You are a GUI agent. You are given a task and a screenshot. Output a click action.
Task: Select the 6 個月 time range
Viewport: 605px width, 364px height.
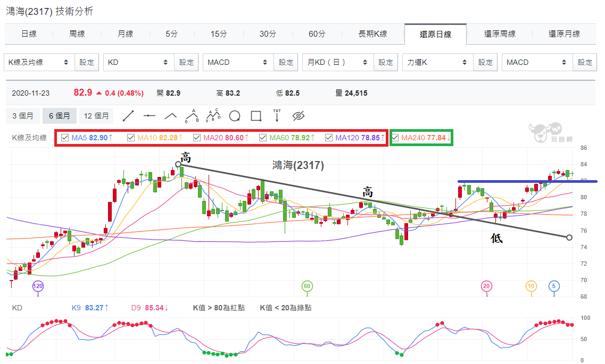60,116
